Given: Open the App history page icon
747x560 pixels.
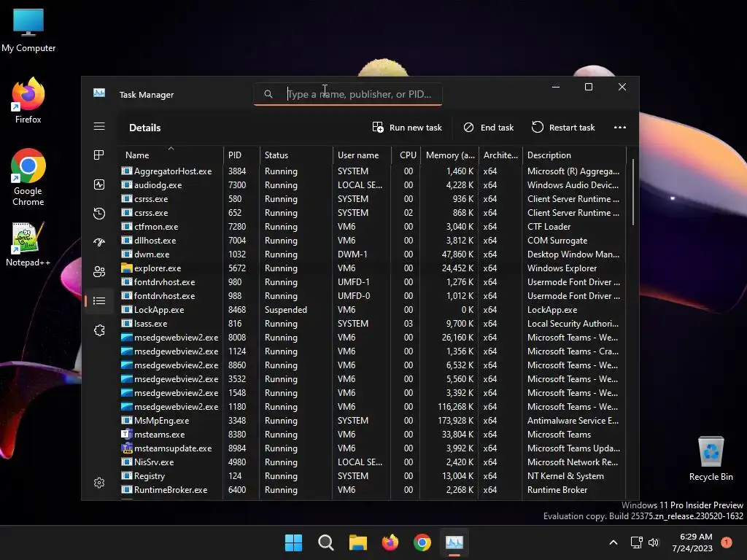Looking at the screenshot, I should click(x=99, y=214).
